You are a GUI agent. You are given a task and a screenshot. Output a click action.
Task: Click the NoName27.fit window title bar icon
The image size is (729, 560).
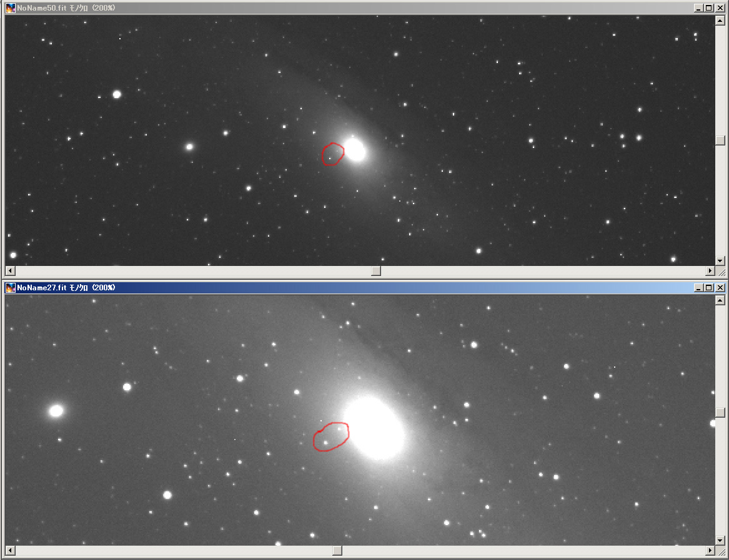[x=10, y=288]
